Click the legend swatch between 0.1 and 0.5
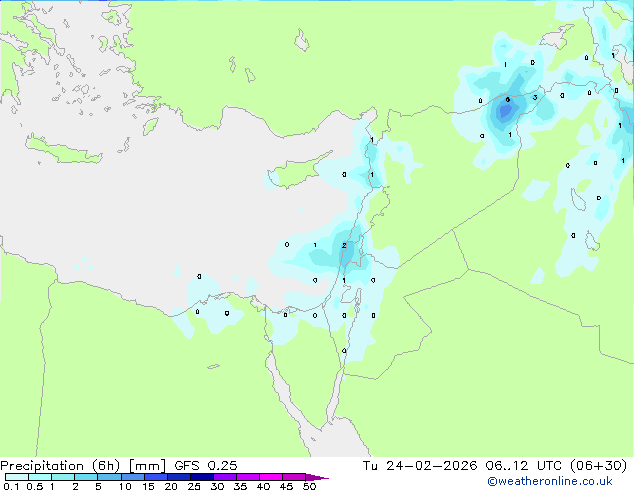Screen dimensions: 634x490 pyautogui.click(x=17, y=477)
